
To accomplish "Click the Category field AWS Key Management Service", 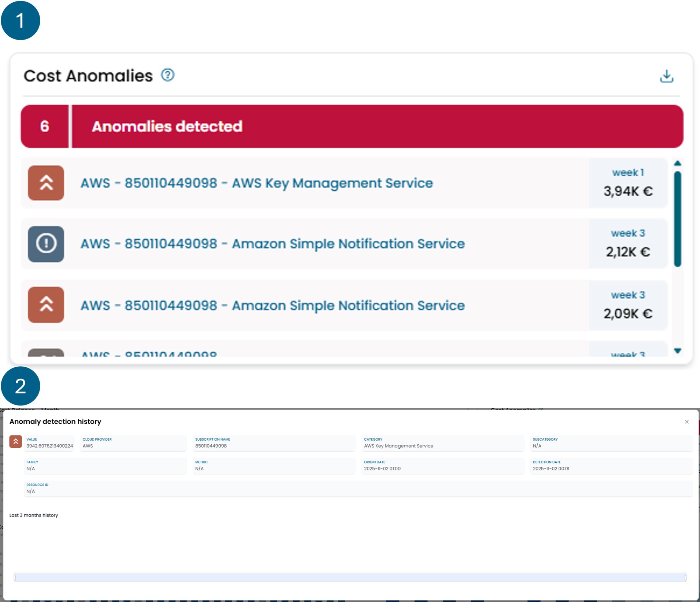I will point(442,443).
